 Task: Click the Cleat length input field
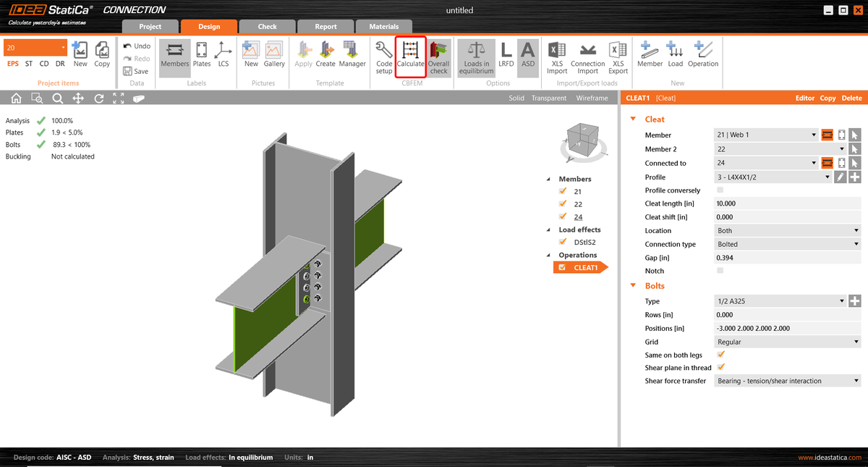click(x=787, y=203)
